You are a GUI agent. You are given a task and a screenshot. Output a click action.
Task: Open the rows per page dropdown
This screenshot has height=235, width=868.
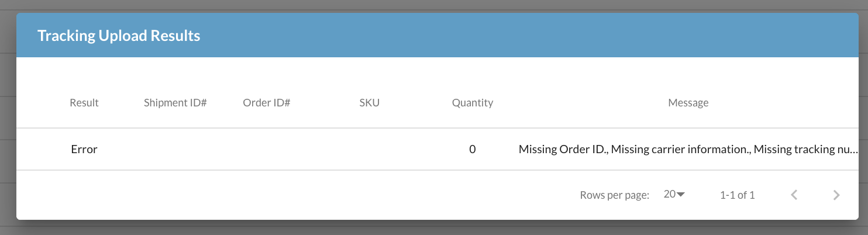(674, 195)
